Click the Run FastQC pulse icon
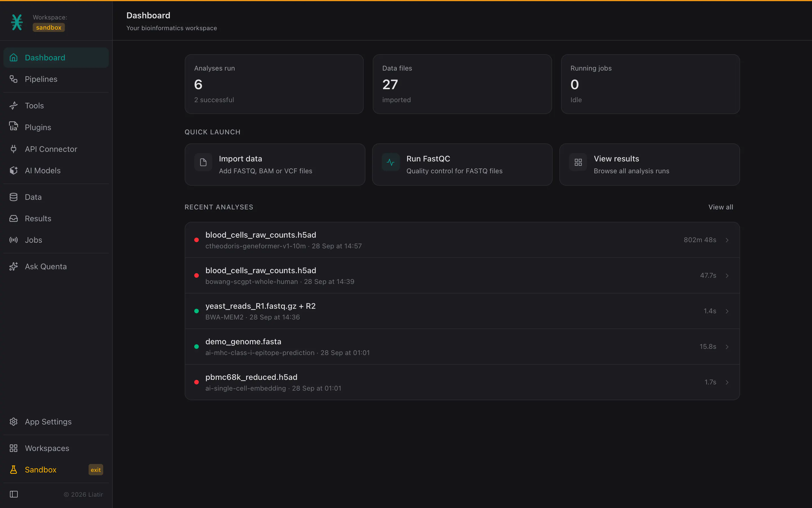Image resolution: width=812 pixels, height=508 pixels. click(x=390, y=162)
